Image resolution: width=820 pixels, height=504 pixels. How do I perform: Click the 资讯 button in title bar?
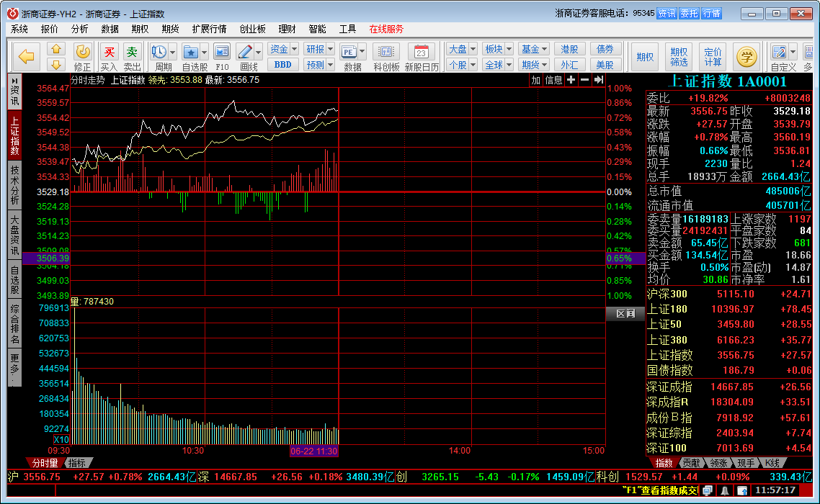click(x=667, y=14)
